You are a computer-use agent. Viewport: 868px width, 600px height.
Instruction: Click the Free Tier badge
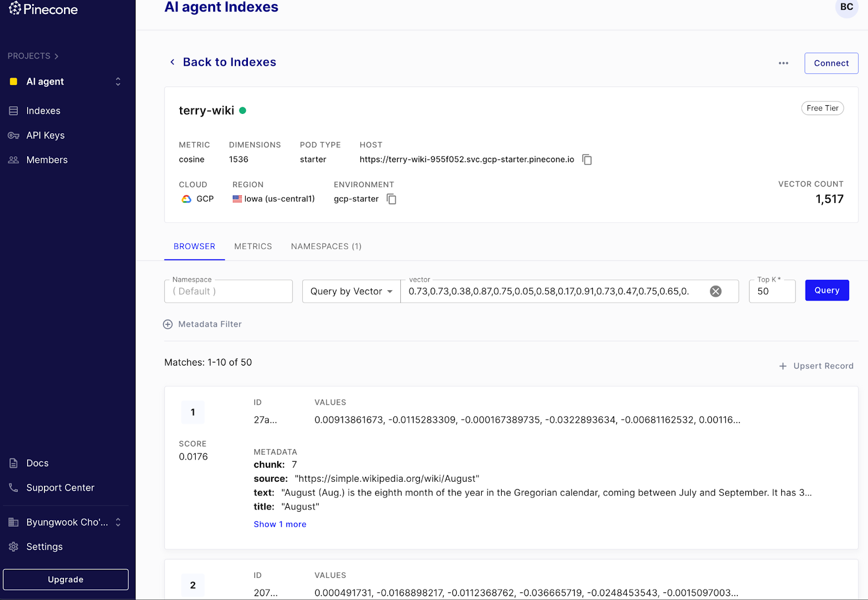822,108
